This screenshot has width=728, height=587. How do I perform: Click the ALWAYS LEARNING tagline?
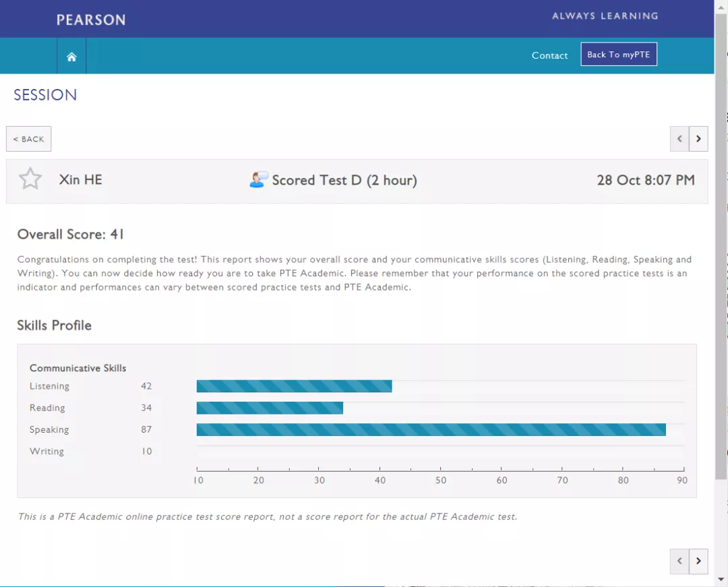click(x=605, y=16)
